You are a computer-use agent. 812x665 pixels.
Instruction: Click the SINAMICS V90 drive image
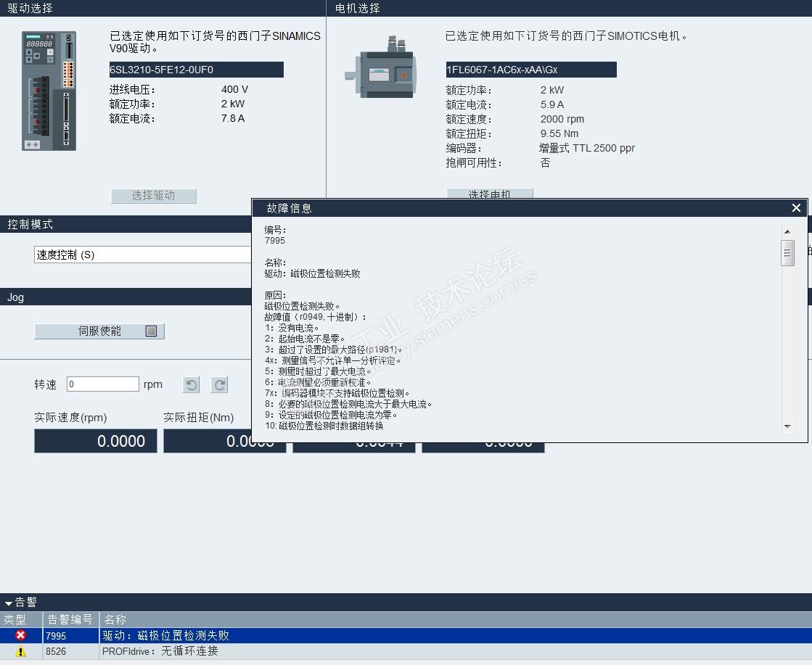pos(49,91)
